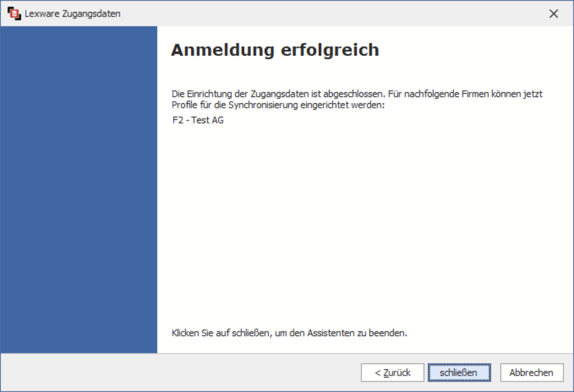The height and width of the screenshot is (392, 574).
Task: Cancel the wizard via Abbrechen
Action: (531, 373)
